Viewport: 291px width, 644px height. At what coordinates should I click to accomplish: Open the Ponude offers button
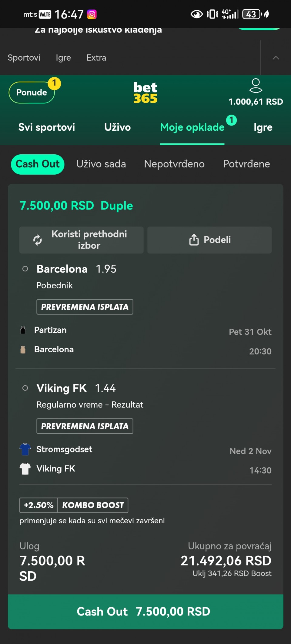coord(32,92)
